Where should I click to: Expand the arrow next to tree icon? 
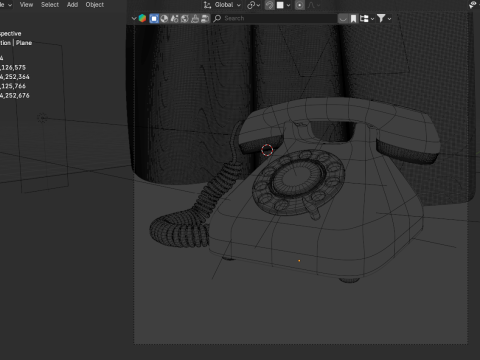pyautogui.click(x=372, y=19)
